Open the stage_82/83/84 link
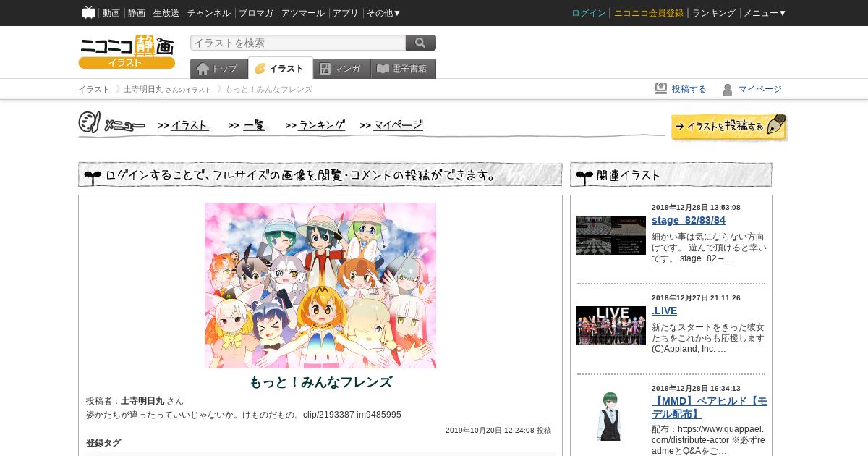Viewport: 868px width, 456px height. click(689, 220)
